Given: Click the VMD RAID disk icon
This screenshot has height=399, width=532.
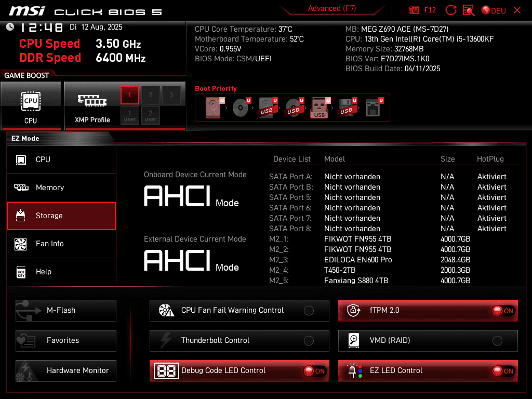Looking at the screenshot, I should (x=353, y=340).
